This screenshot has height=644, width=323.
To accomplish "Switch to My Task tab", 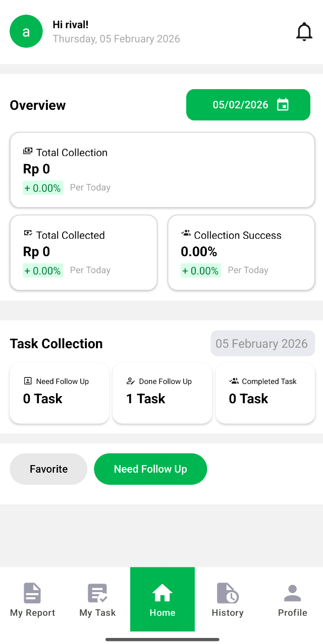I will 97,600.
